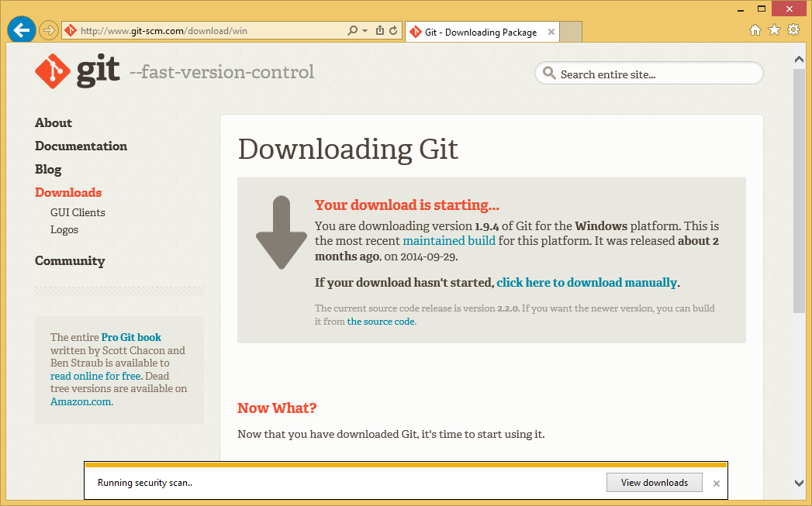The image size is (812, 506).
Task: Click the scrollbar up arrow
Action: pyautogui.click(x=799, y=59)
